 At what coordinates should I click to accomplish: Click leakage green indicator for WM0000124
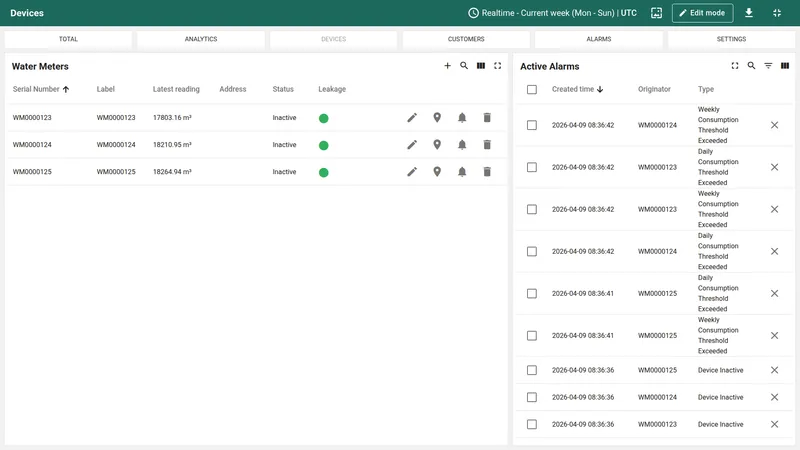(x=323, y=145)
